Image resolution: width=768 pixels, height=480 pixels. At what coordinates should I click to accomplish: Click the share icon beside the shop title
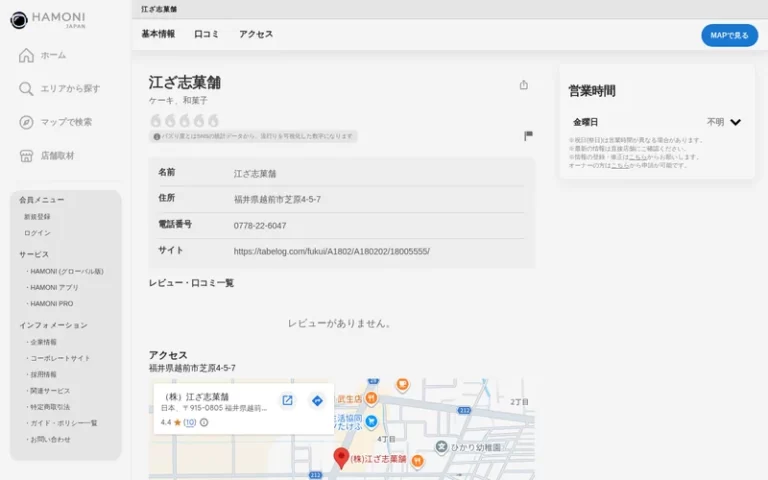coord(524,85)
